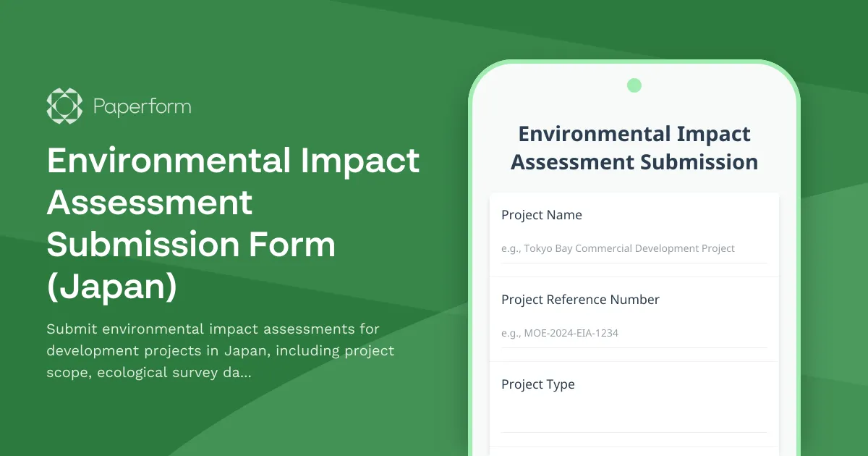The image size is (868, 456).
Task: Select the Project Name section header
Action: [x=542, y=215]
